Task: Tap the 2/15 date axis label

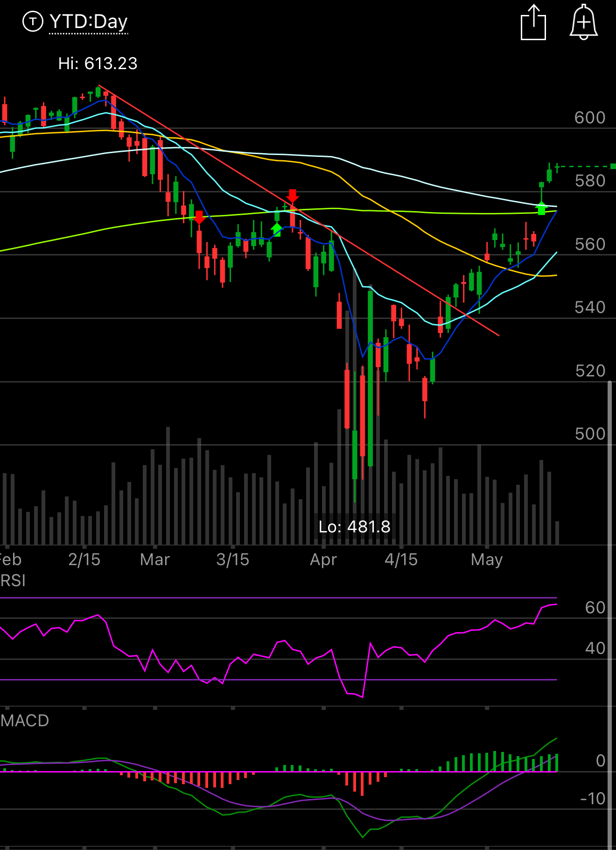Action: [84, 559]
